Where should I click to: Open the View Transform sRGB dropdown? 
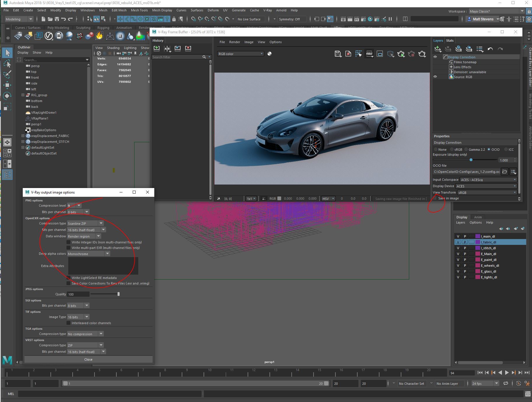487,192
